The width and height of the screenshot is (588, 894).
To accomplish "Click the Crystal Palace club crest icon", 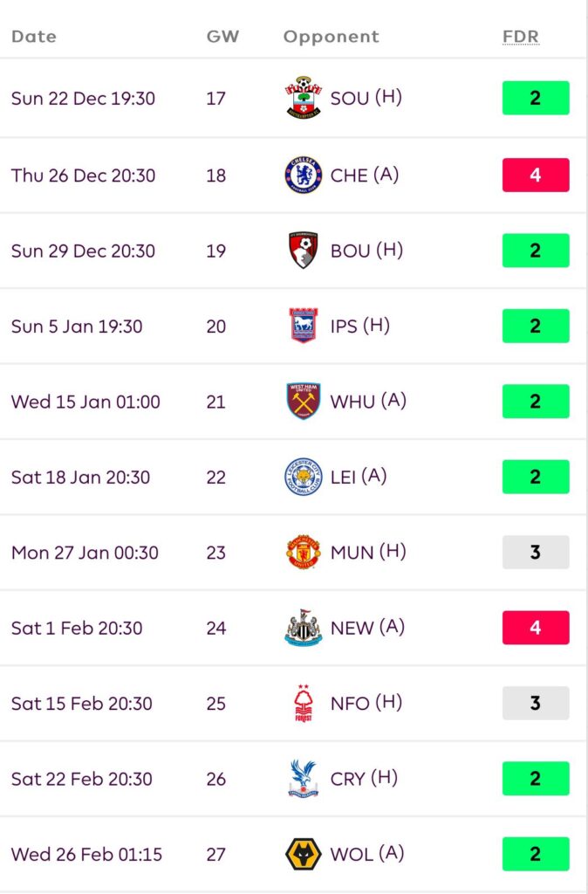I will (304, 779).
